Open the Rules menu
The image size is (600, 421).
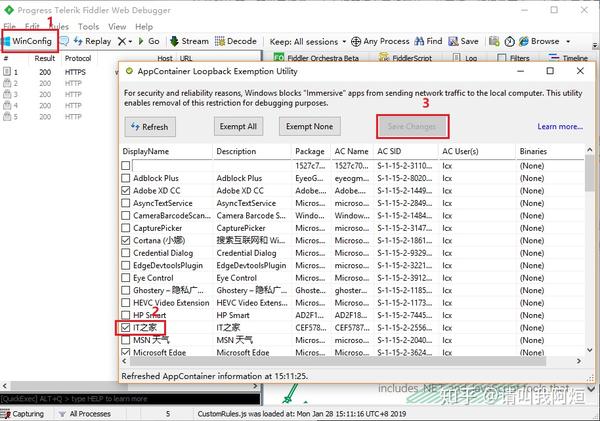tap(59, 26)
